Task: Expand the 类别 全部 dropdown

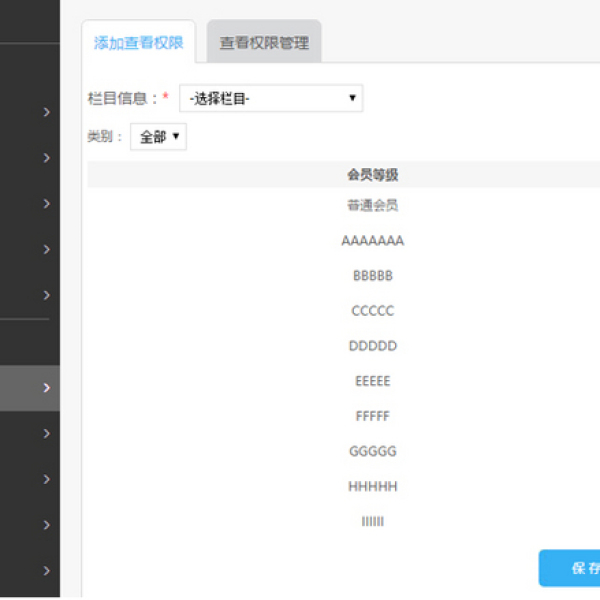Action: 159,137
